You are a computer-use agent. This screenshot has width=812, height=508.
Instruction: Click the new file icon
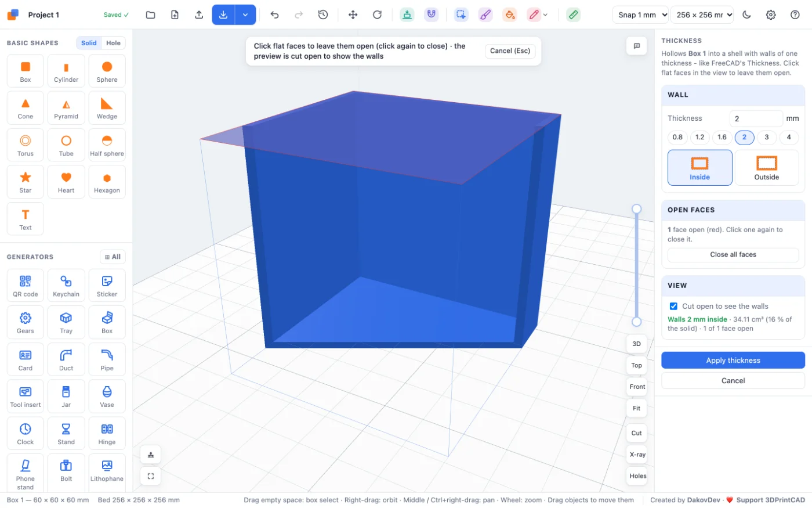(x=175, y=15)
